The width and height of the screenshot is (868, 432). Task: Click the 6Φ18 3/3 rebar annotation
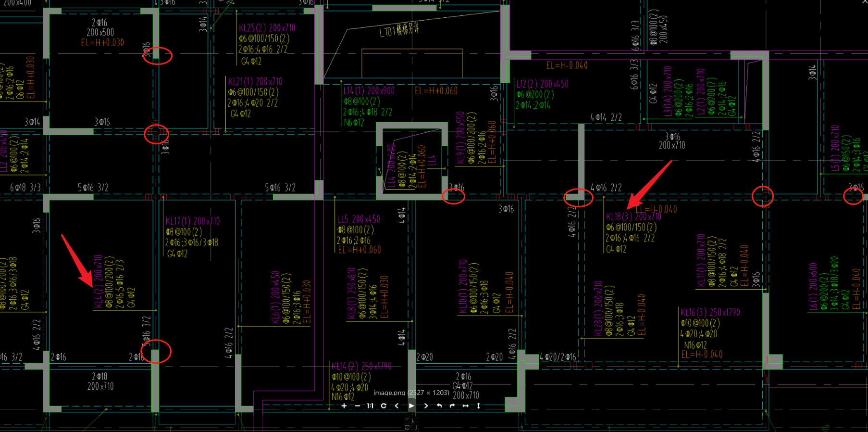pos(25,188)
